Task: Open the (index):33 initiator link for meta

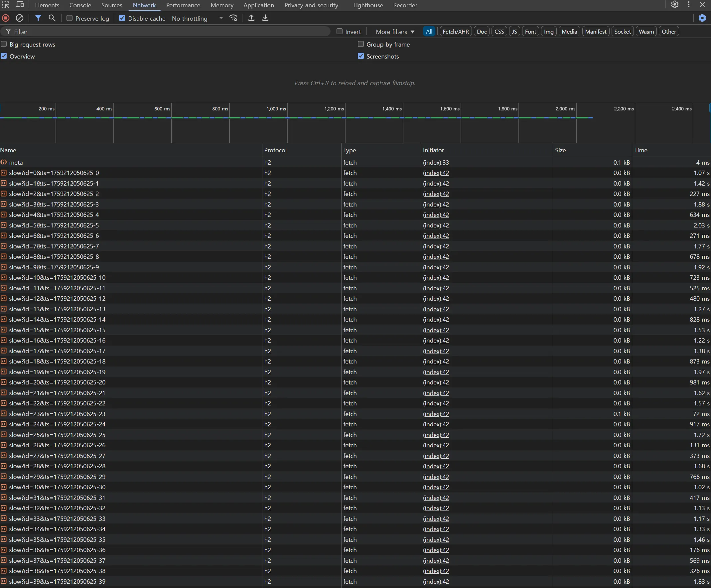Action: [x=436, y=163]
